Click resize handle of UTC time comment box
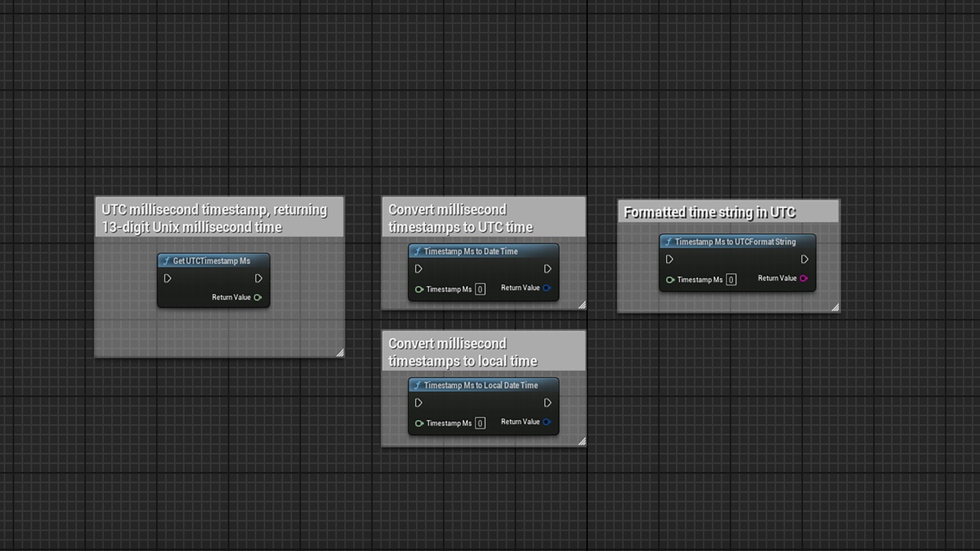This screenshot has width=980, height=551. coord(582,305)
